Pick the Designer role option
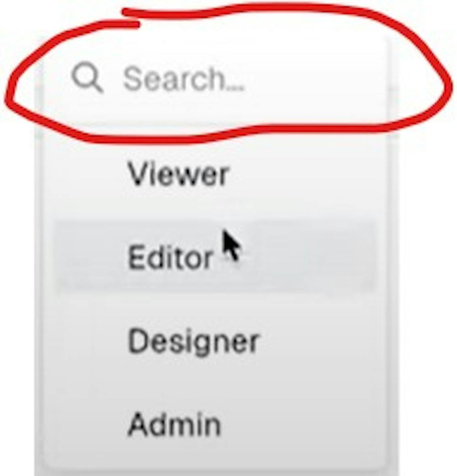 click(215, 341)
